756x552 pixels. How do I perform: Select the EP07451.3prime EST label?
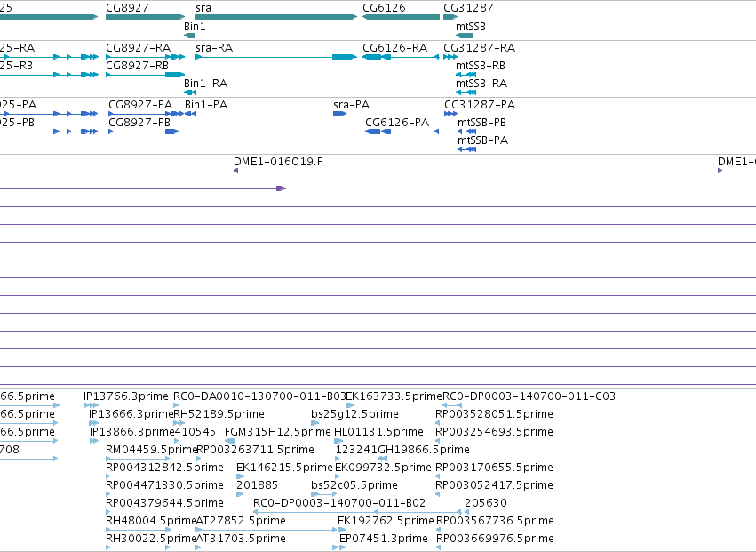tap(383, 539)
